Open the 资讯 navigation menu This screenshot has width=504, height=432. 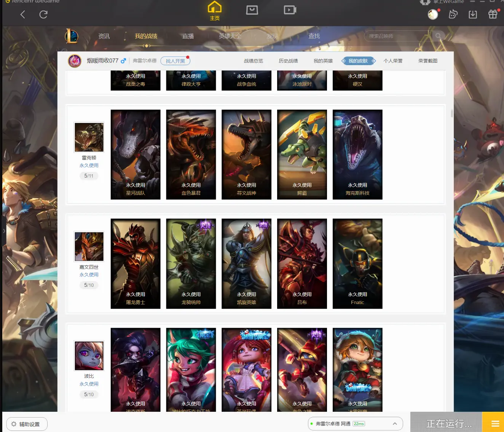coord(104,36)
